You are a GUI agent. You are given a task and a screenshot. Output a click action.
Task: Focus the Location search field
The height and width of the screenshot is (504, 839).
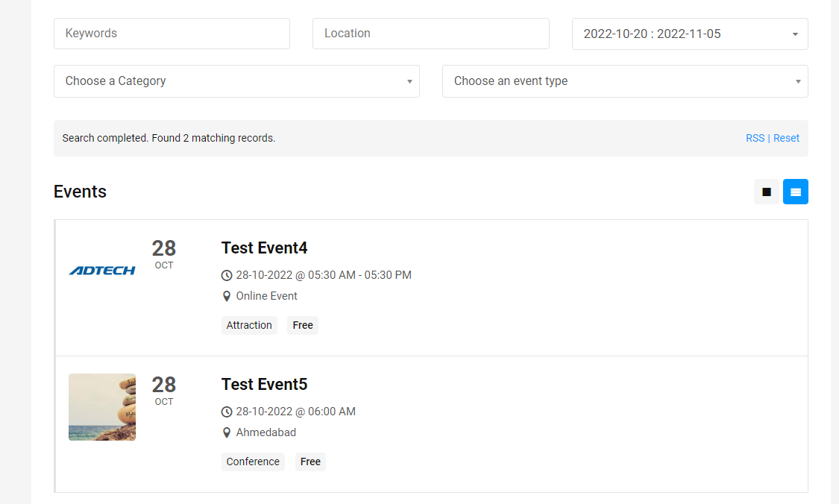point(431,34)
